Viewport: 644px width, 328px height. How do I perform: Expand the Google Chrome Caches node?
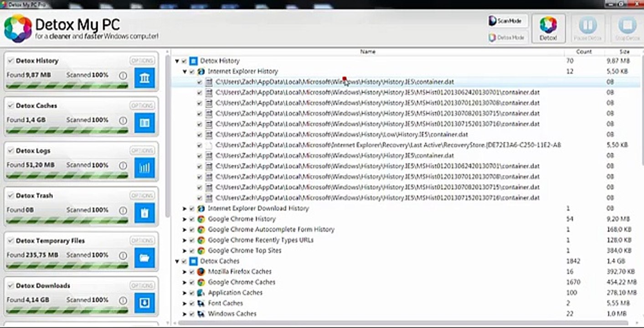point(185,282)
